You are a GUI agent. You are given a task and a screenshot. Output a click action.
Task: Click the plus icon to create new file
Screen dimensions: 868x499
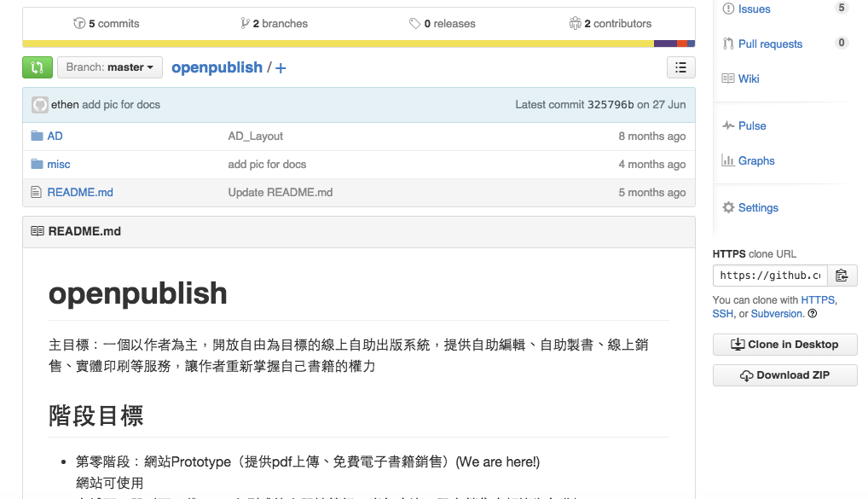pyautogui.click(x=281, y=68)
